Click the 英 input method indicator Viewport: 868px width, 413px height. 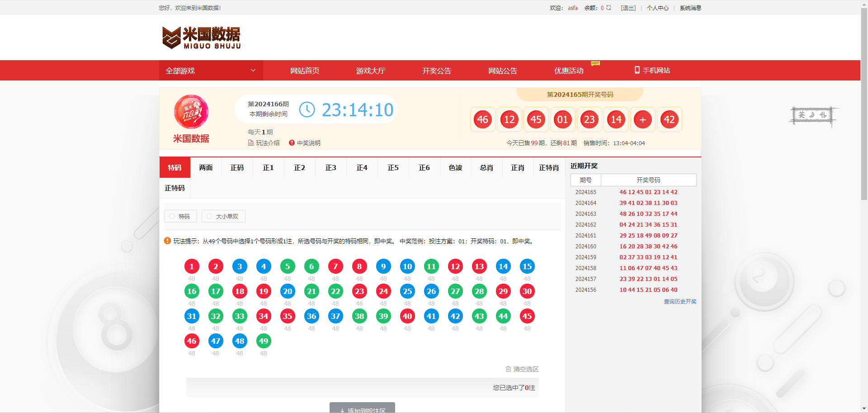[x=802, y=115]
